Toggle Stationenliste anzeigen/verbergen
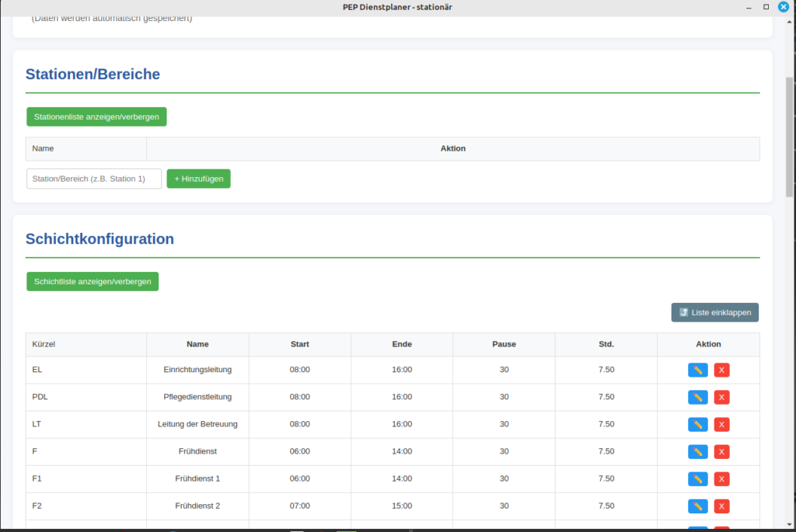The height and width of the screenshot is (532, 796). click(x=96, y=116)
